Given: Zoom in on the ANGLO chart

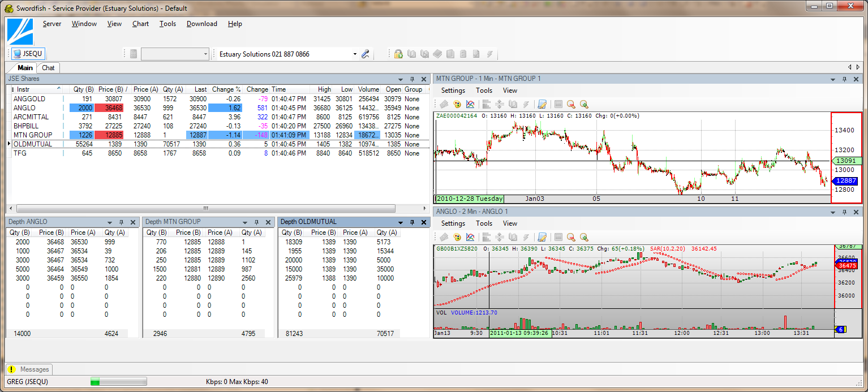Looking at the screenshot, I should coord(584,237).
